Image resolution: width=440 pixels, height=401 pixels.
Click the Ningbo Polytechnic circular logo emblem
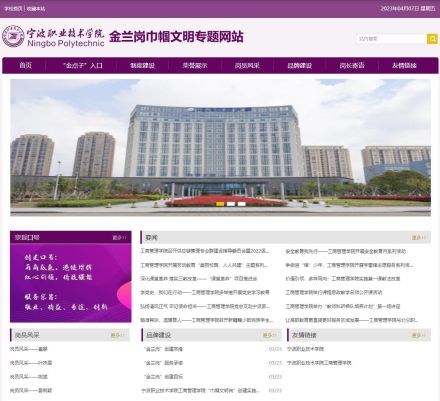13,36
